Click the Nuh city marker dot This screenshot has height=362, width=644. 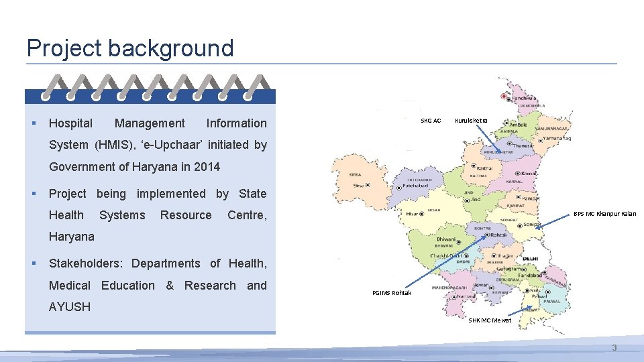pos(527,290)
